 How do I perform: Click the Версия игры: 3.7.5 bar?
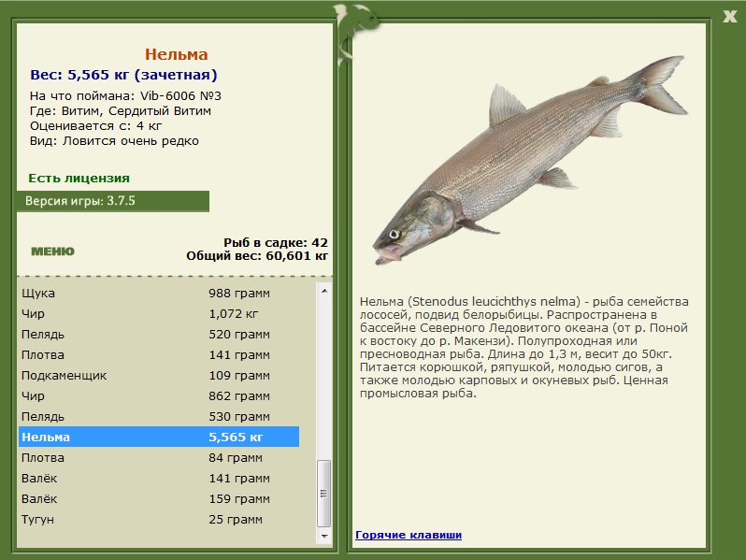tap(113, 201)
